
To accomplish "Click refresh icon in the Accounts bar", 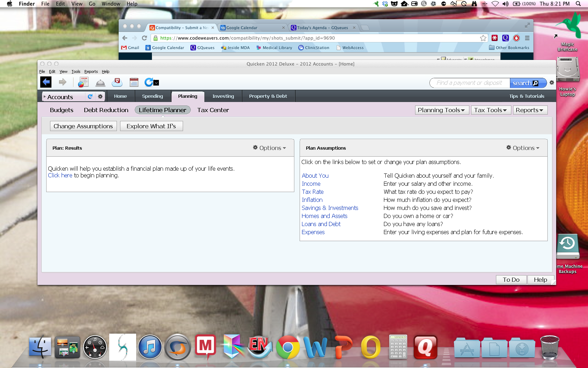I will (90, 96).
